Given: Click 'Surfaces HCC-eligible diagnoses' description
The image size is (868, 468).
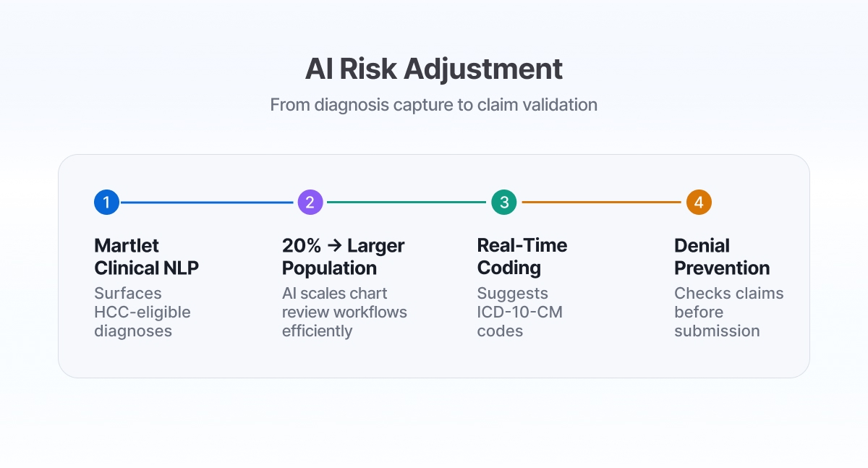Looking at the screenshot, I should (x=143, y=312).
